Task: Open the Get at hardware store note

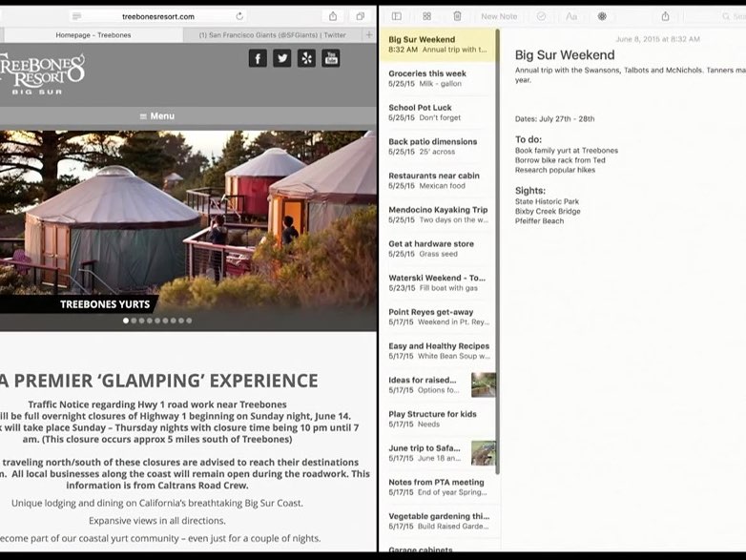Action: (438, 249)
